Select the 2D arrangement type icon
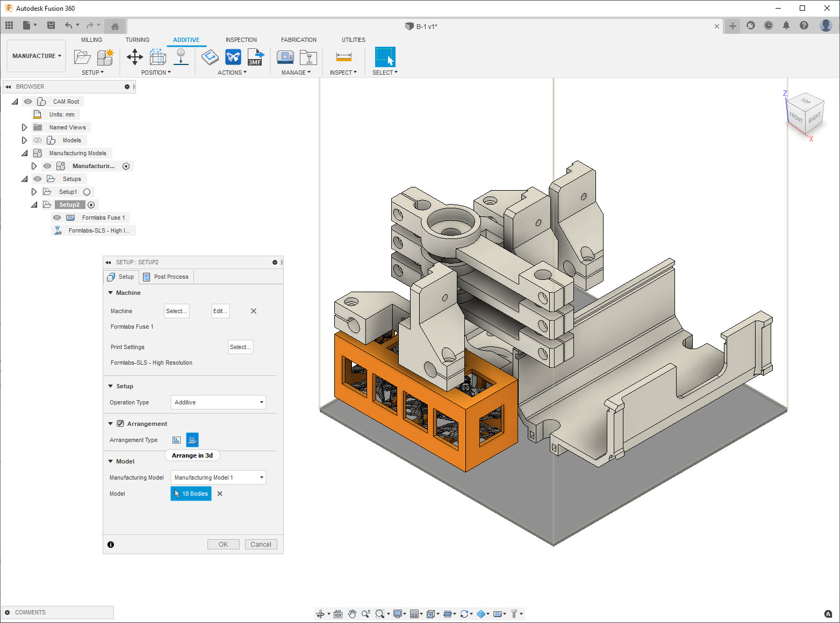This screenshot has width=840, height=623. [176, 440]
